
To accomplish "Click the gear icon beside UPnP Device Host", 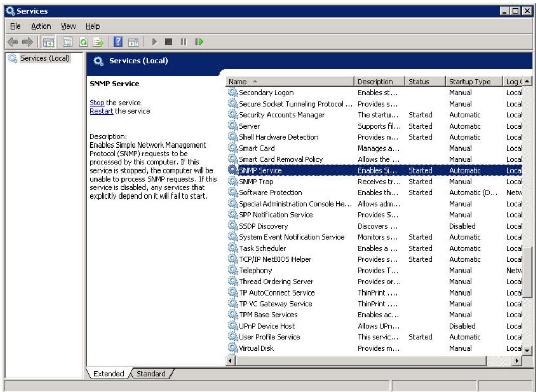I will 233,325.
